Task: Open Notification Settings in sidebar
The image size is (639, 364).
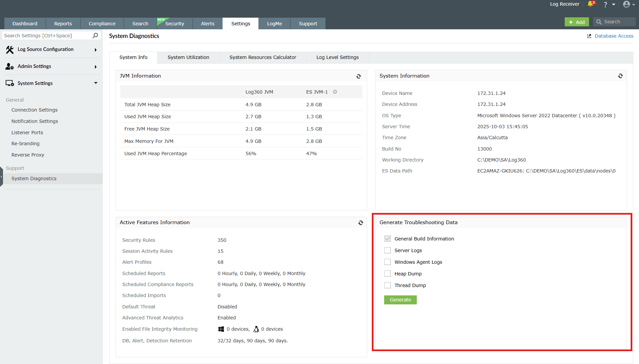Action: 35,121
